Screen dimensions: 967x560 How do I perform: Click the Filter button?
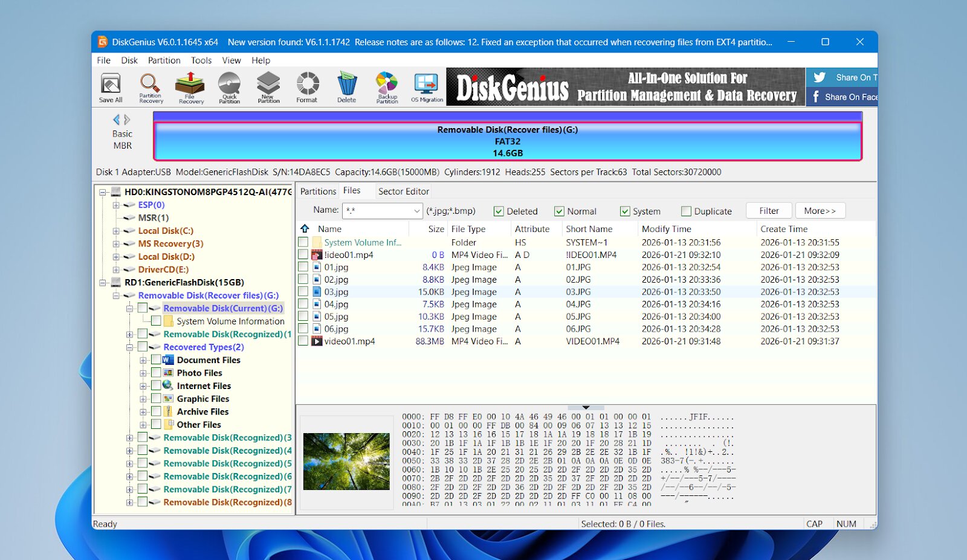point(768,210)
